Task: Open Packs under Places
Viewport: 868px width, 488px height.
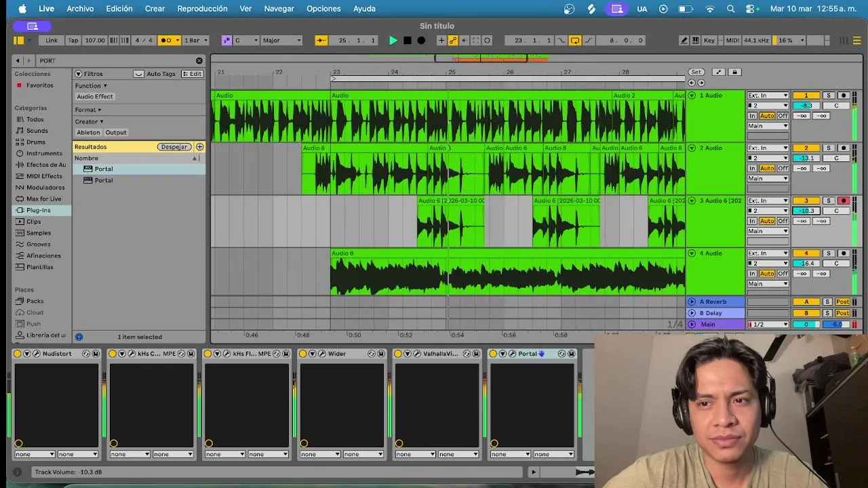Action: click(35, 302)
